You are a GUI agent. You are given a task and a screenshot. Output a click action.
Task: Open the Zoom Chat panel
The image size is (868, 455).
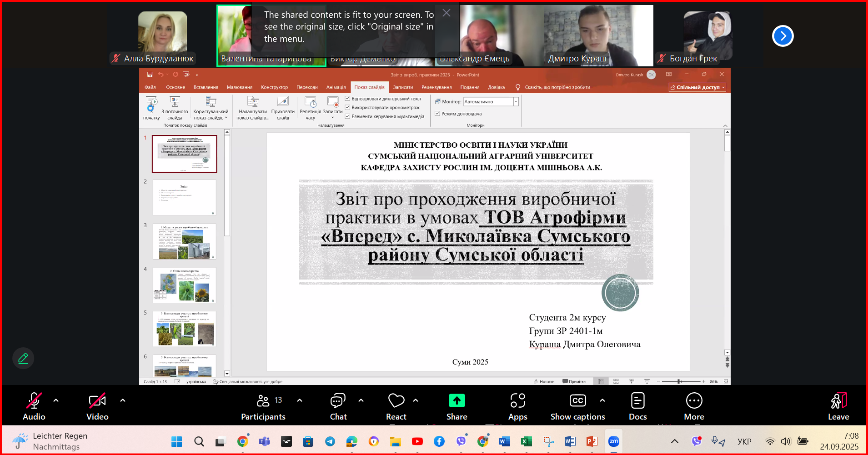click(338, 401)
